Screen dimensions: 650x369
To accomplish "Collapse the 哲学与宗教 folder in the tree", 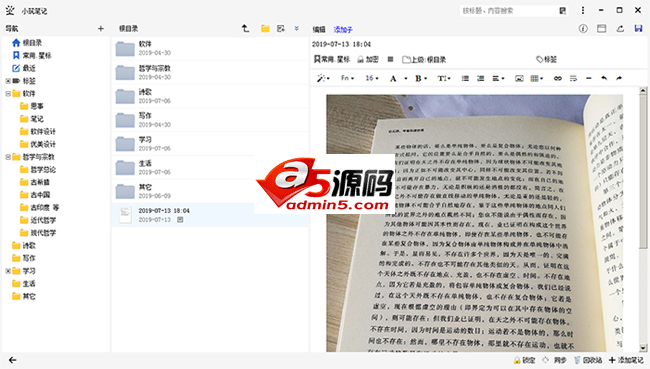I will pyautogui.click(x=8, y=157).
